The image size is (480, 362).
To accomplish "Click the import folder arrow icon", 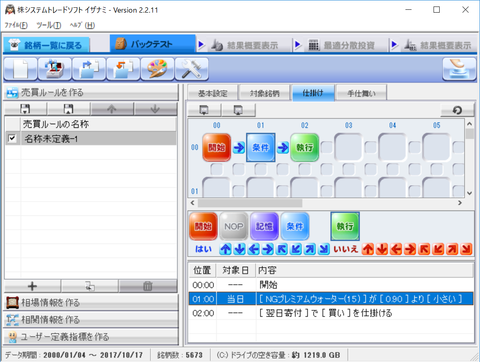I will tap(123, 69).
